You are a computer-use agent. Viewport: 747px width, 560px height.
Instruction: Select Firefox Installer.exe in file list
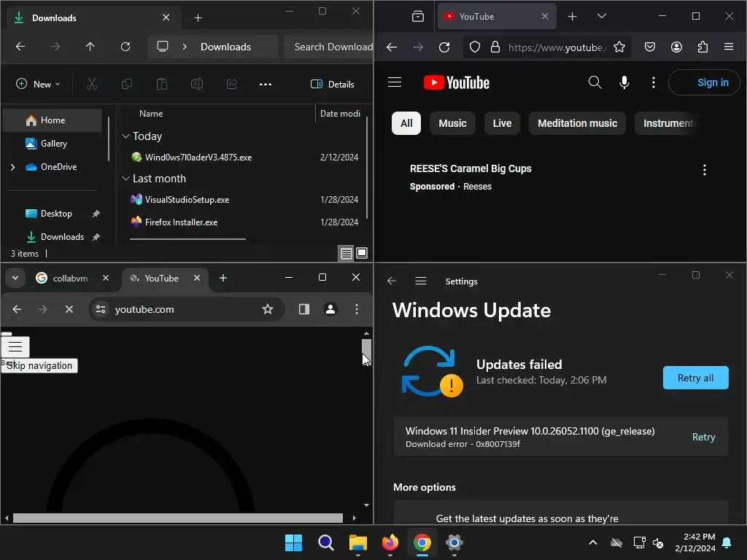point(181,222)
